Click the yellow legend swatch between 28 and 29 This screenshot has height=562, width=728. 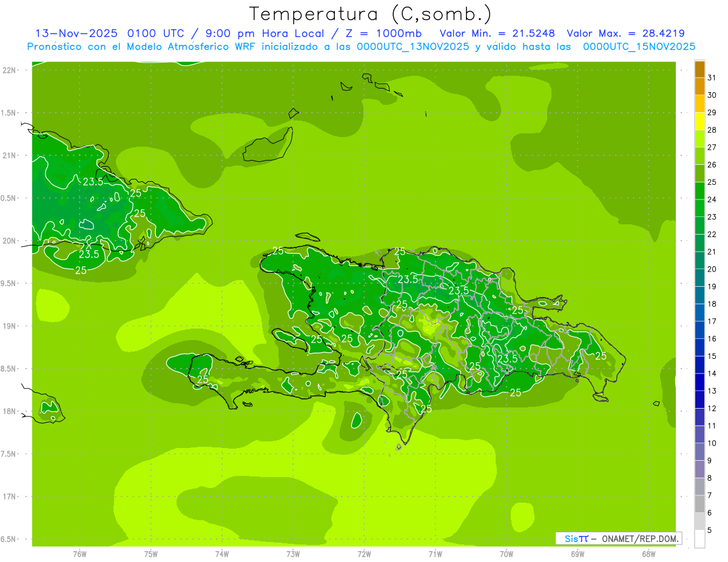(699, 121)
